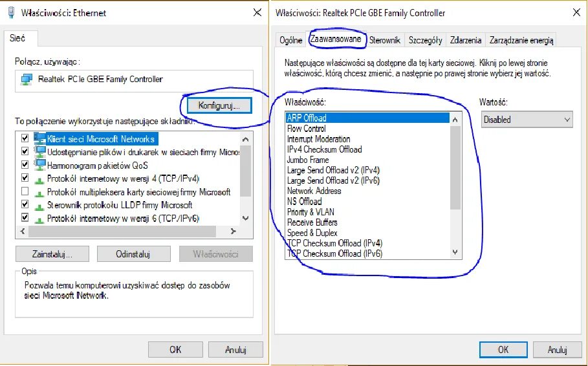
Task: Click the components list vertical scrollbar thumb
Action: tap(246, 171)
